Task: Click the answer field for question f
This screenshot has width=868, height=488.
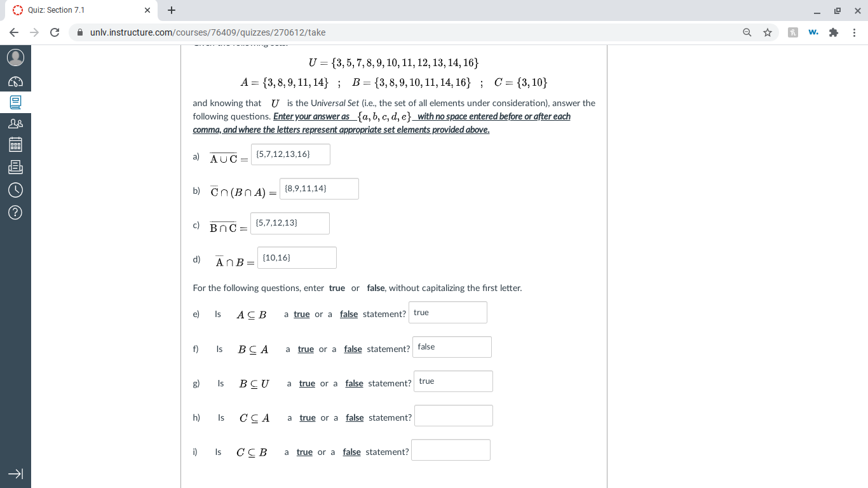Action: 452,347
